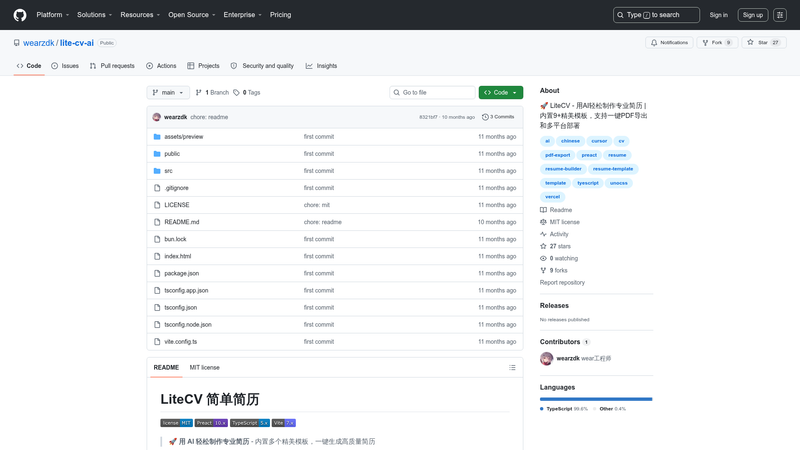Fork this repository

717,42
